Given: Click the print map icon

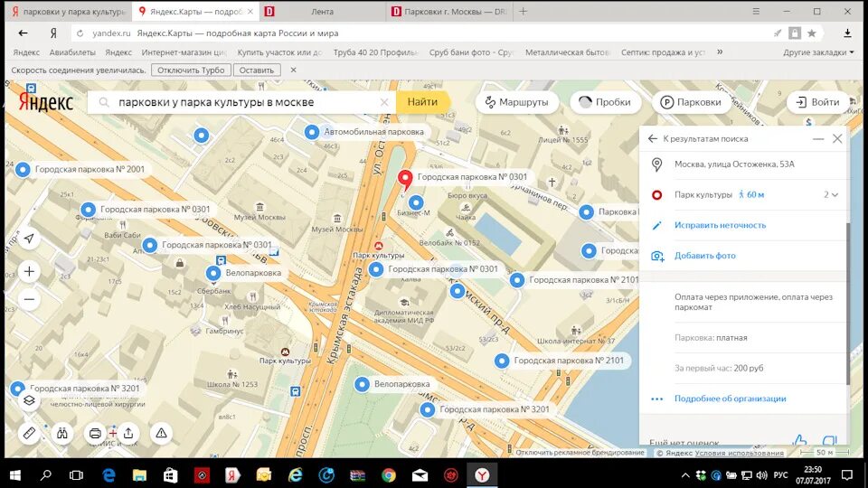Looking at the screenshot, I should click(95, 433).
